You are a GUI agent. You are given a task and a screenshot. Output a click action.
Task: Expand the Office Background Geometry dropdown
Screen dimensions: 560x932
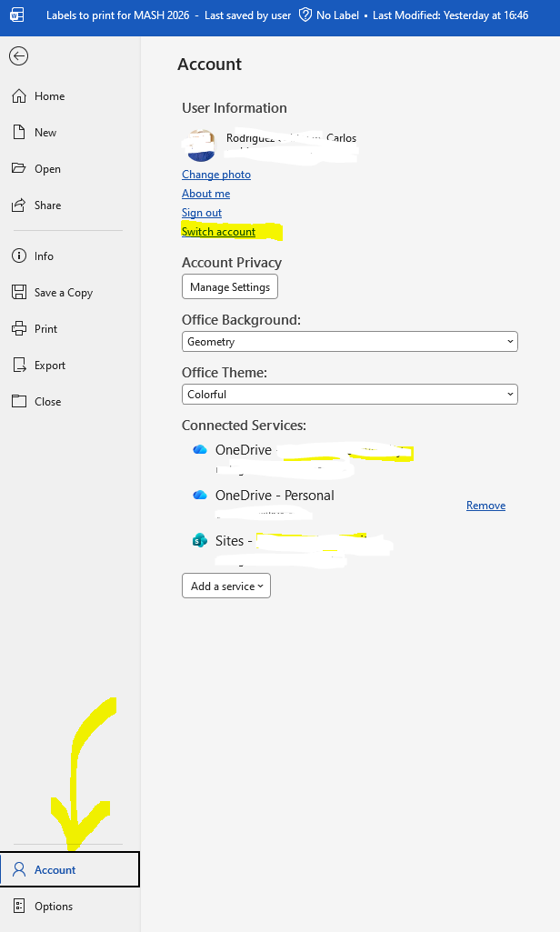(350, 342)
